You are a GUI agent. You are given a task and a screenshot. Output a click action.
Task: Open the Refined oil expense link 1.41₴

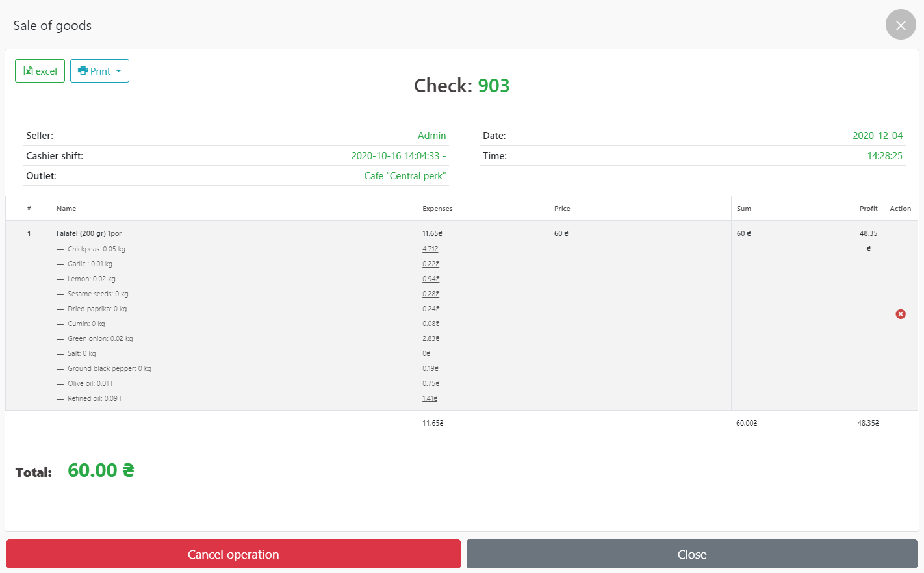(430, 398)
